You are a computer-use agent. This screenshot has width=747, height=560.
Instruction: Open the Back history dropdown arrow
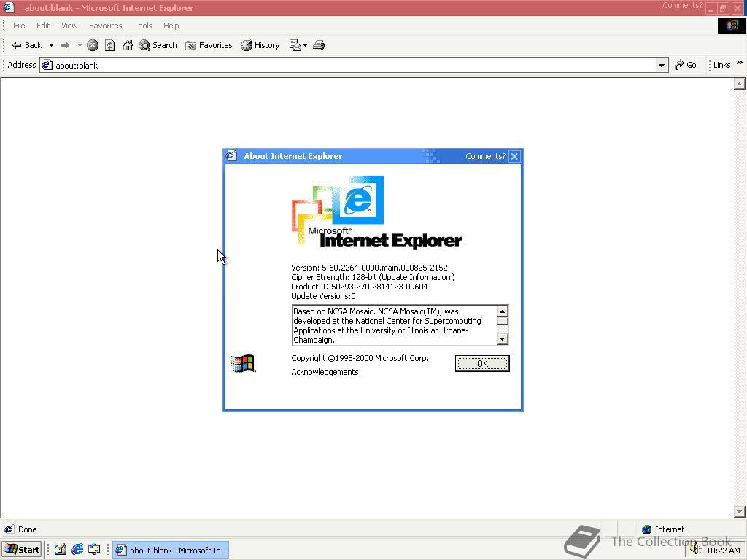(51, 46)
